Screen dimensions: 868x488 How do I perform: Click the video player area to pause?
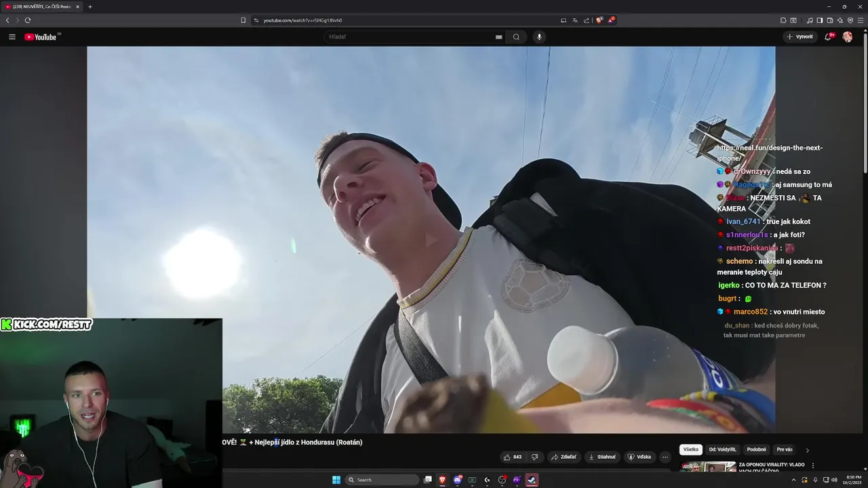pos(431,239)
